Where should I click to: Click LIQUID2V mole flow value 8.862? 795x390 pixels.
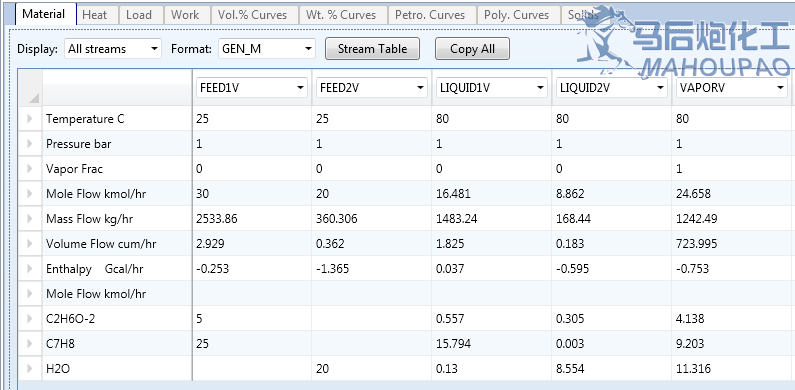pos(569,194)
